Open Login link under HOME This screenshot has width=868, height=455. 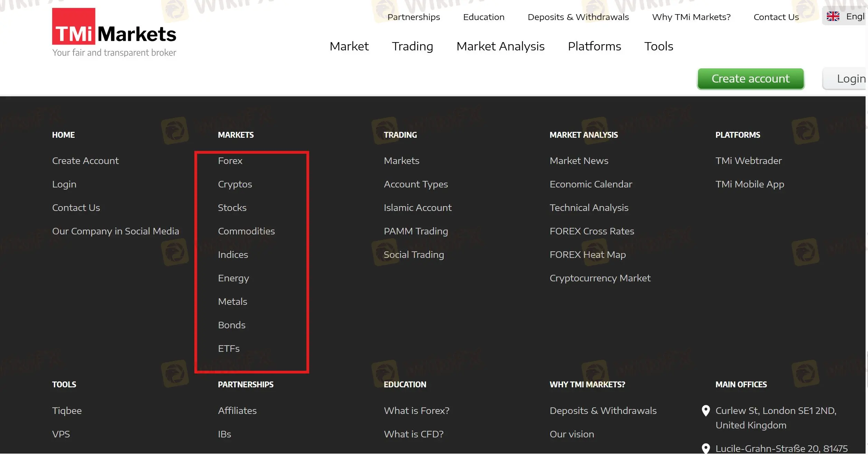(x=64, y=184)
